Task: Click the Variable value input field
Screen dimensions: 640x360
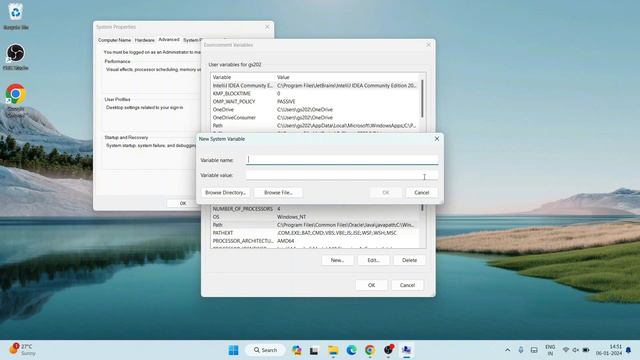Action: point(342,175)
